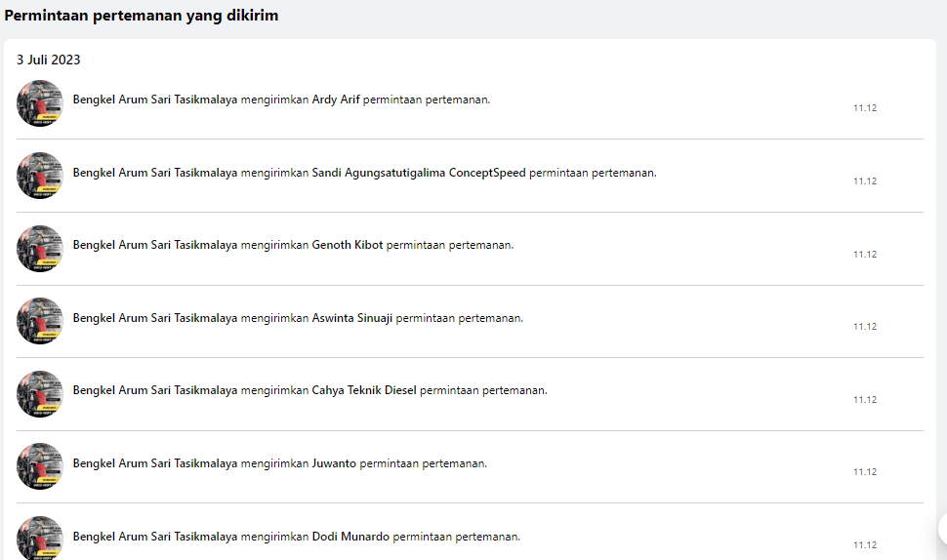Image resolution: width=947 pixels, height=560 pixels.
Task: Click the 3 Juli 2023 date heading
Action: click(x=49, y=60)
